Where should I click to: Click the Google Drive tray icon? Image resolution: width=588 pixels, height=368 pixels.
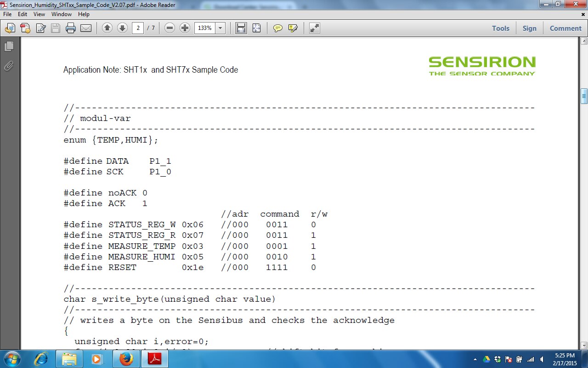(x=486, y=359)
